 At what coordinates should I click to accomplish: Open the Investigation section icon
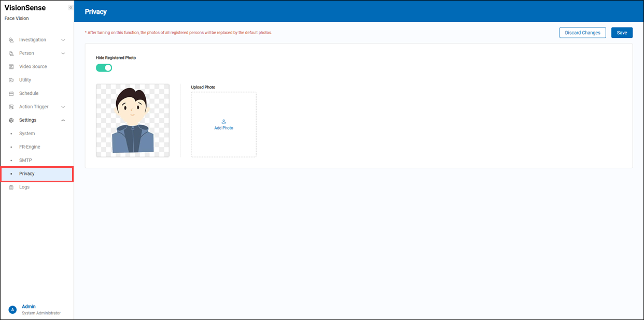(11, 40)
